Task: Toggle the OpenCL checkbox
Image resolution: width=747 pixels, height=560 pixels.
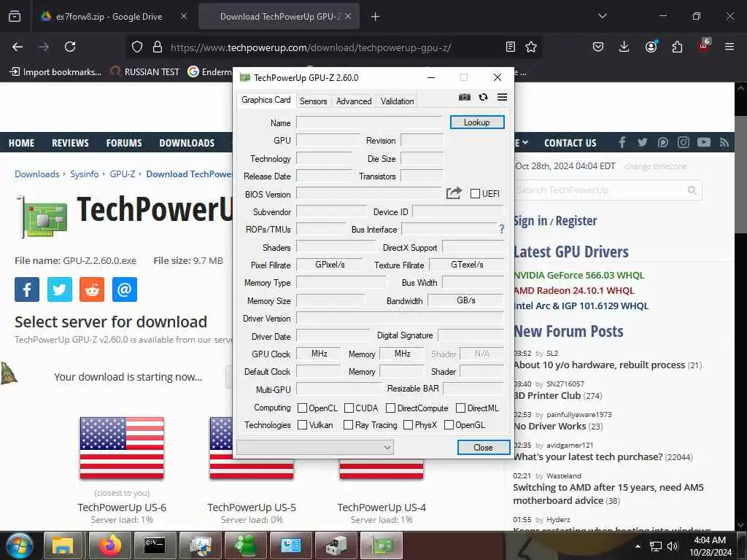Action: (x=302, y=408)
